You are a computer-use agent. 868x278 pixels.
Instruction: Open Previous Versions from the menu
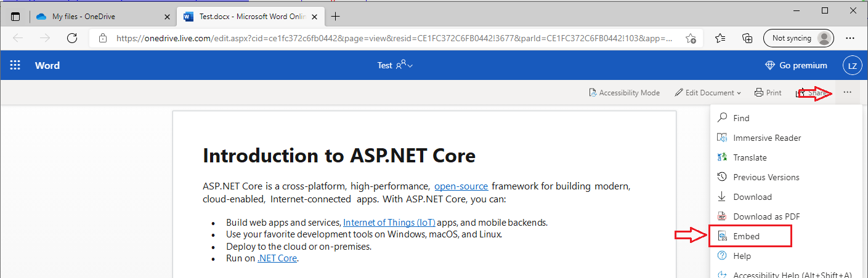pos(786,177)
